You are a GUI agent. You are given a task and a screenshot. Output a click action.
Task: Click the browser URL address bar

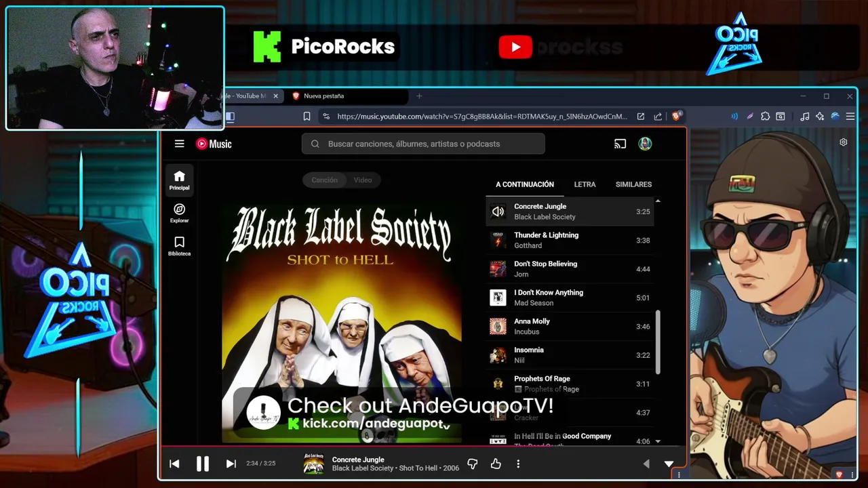(481, 117)
